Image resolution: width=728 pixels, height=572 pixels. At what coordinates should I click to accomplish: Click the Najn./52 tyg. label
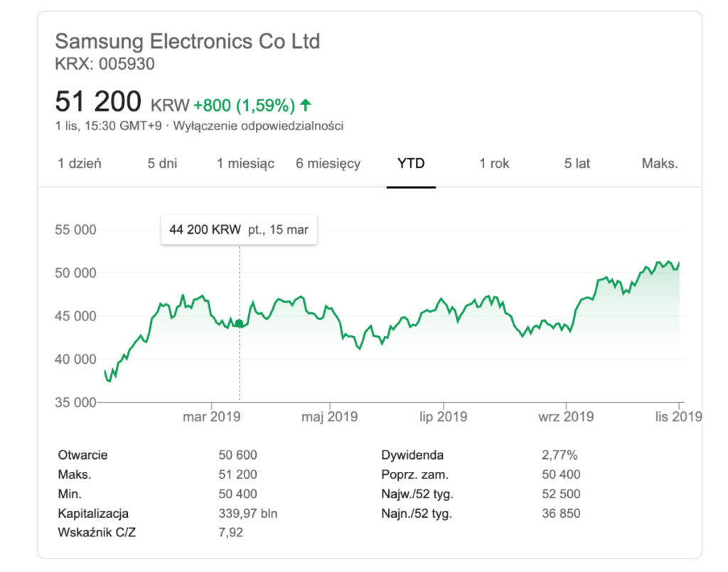point(417,514)
